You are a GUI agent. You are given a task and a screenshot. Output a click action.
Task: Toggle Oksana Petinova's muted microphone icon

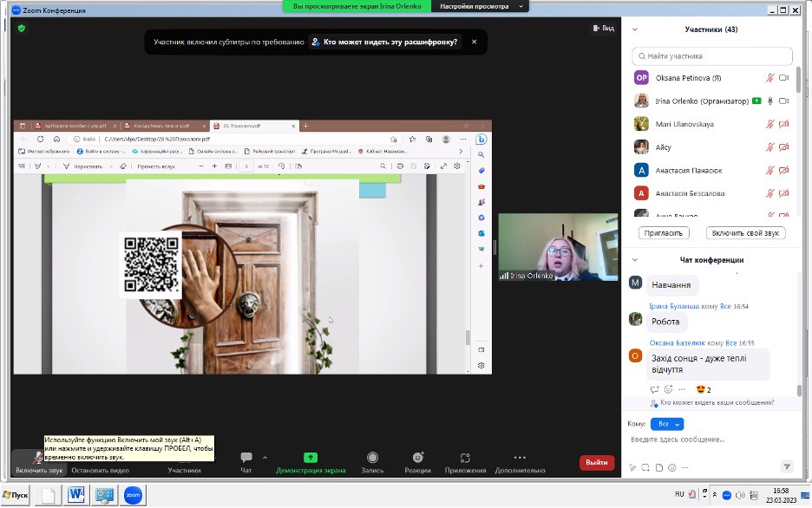tap(770, 78)
